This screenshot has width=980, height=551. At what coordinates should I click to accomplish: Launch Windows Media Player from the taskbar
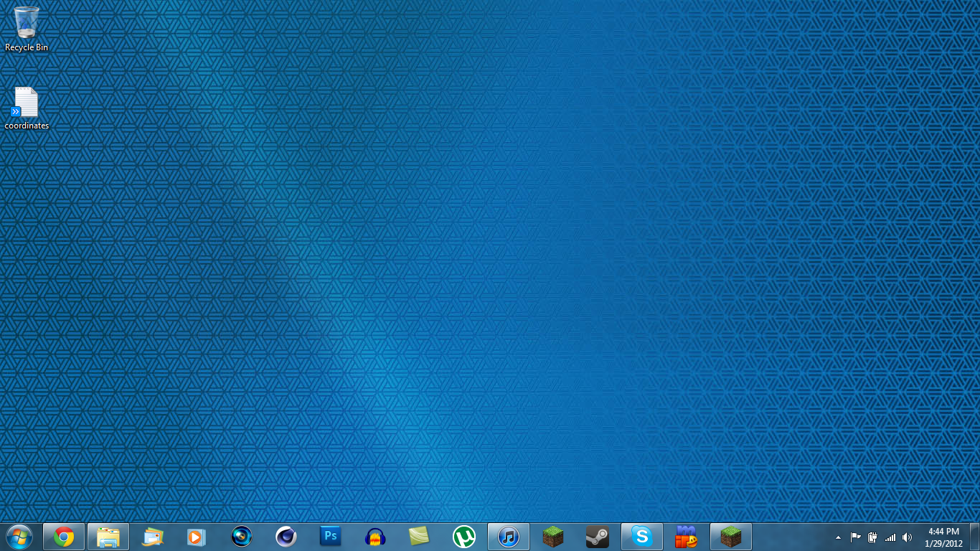pos(197,537)
